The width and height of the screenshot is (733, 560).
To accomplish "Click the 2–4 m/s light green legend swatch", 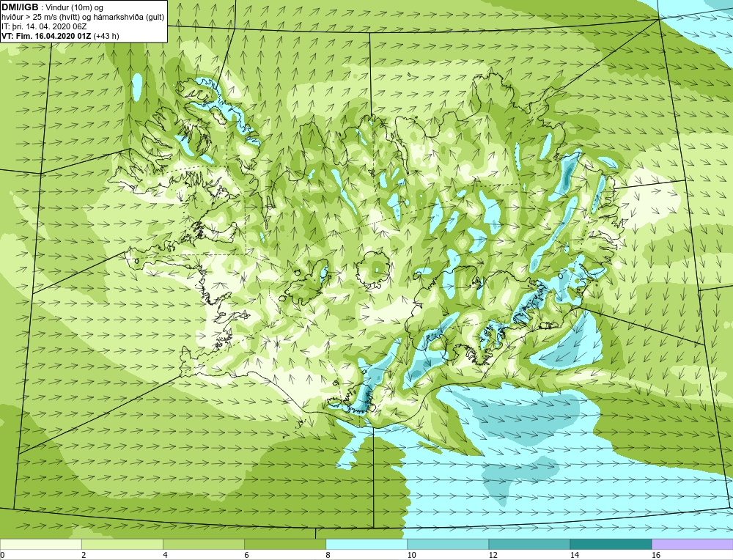I will pyautogui.click(x=122, y=544).
